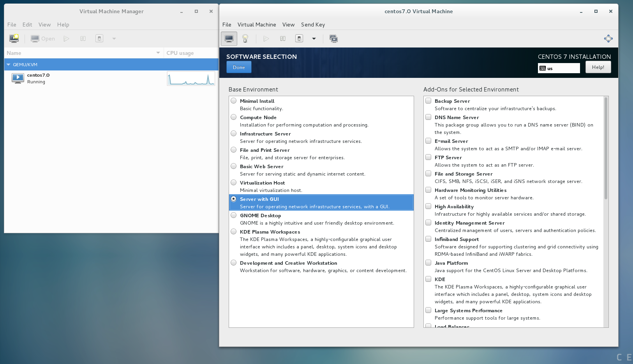633x364 pixels.
Task: Open the File menu in Virtual Machine Manager
Action: (x=12, y=25)
